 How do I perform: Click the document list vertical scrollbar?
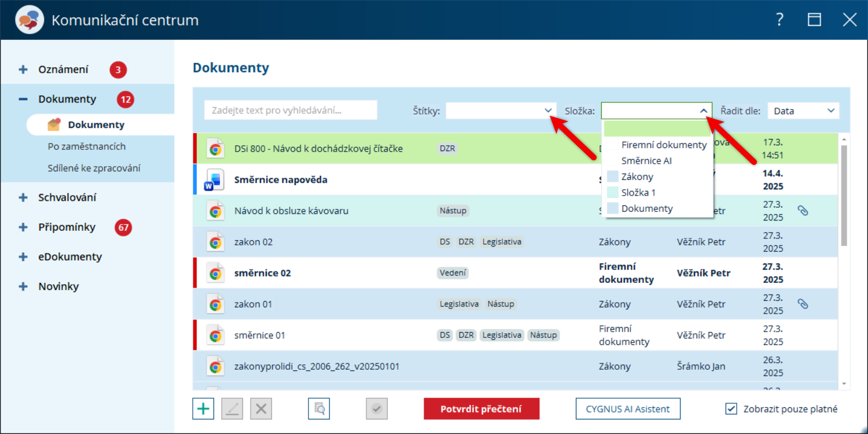pos(844,195)
